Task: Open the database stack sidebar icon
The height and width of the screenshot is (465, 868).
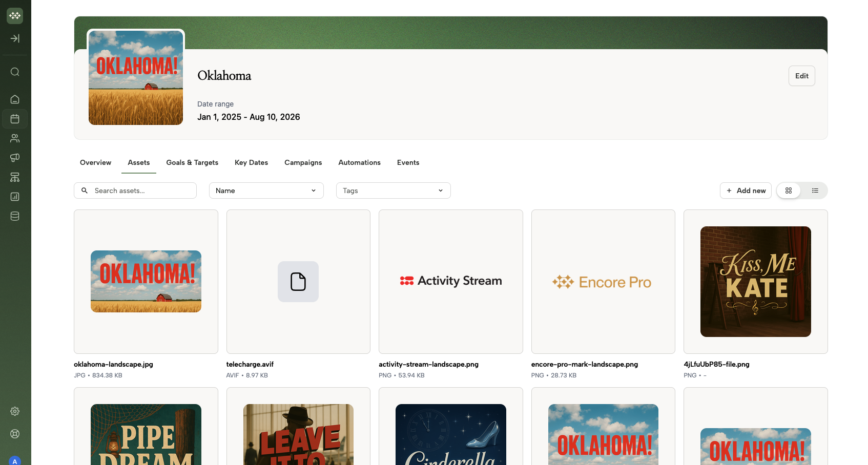Action: coord(15,216)
